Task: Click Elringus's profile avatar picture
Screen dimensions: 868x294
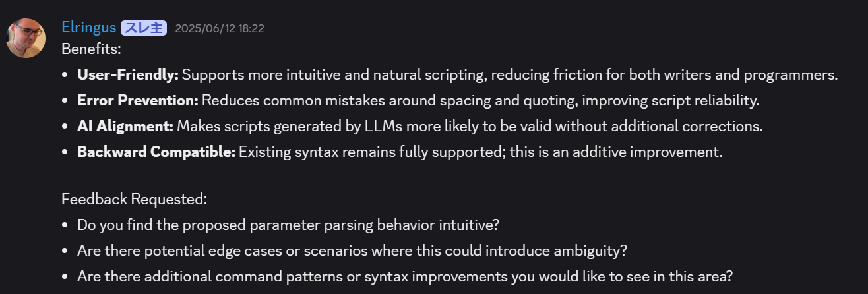Action: [x=26, y=38]
